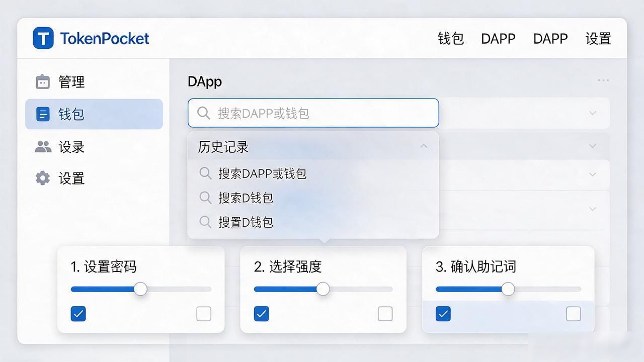Click the magnifier icon beside 搜索D钱包

205,197
